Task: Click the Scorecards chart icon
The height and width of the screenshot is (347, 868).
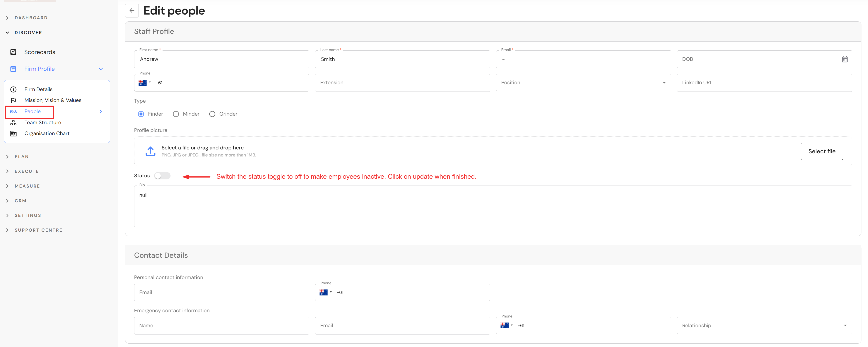Action: click(x=13, y=52)
